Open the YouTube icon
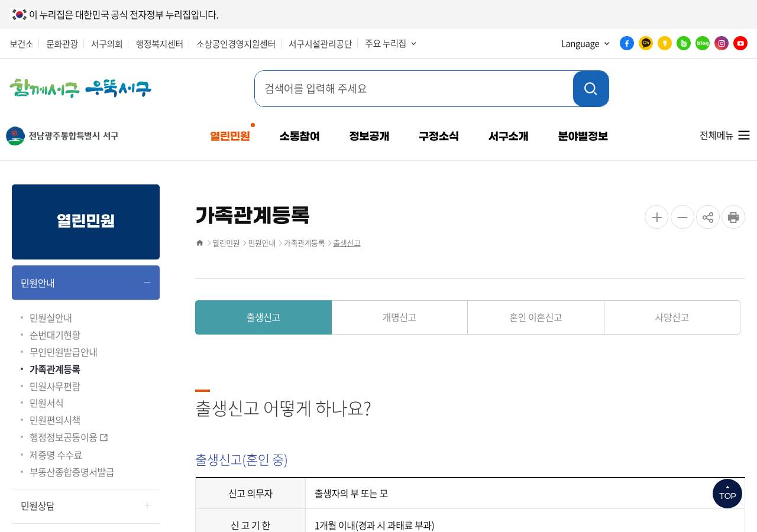 click(740, 43)
